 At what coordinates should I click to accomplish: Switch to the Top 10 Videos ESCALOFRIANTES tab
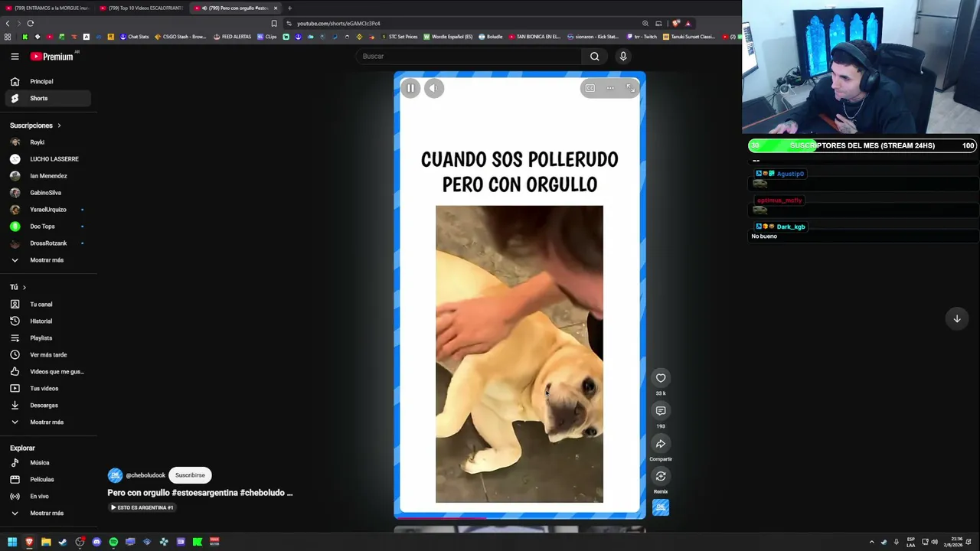pos(141,8)
